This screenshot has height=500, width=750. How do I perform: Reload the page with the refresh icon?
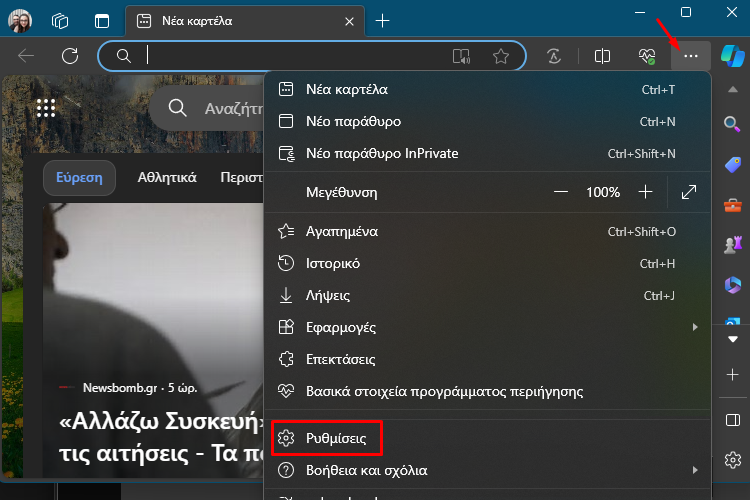click(70, 56)
